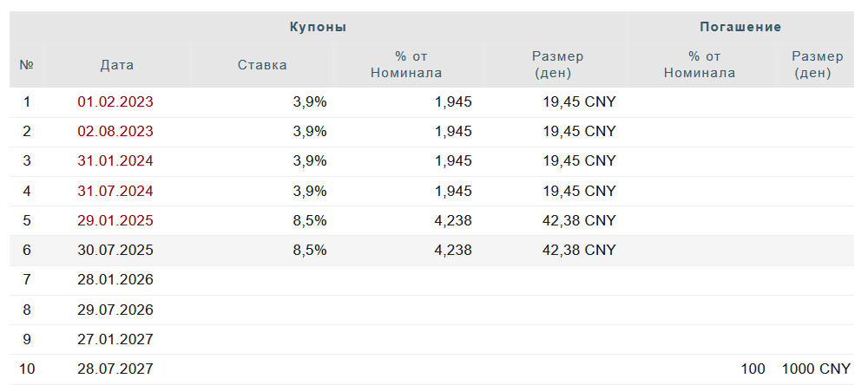The width and height of the screenshot is (868, 385).
Task: Open coupon date 01.02.2023
Action: pos(115,102)
